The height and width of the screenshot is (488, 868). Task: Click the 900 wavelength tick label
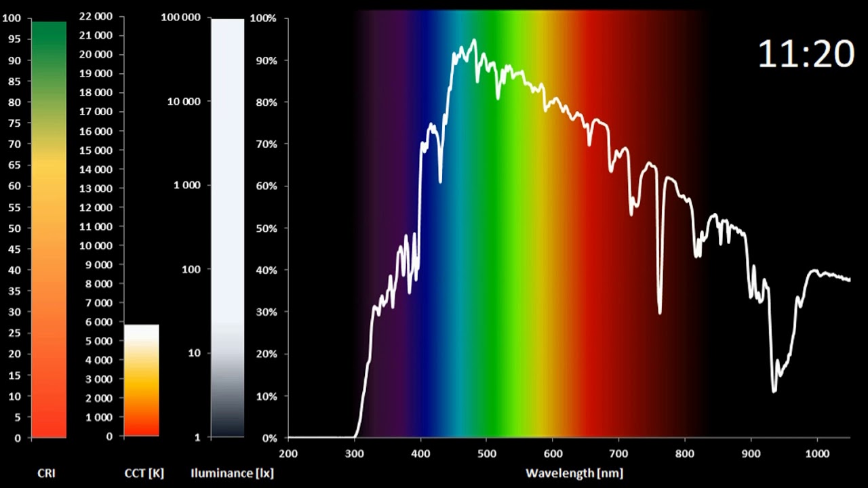(750, 453)
